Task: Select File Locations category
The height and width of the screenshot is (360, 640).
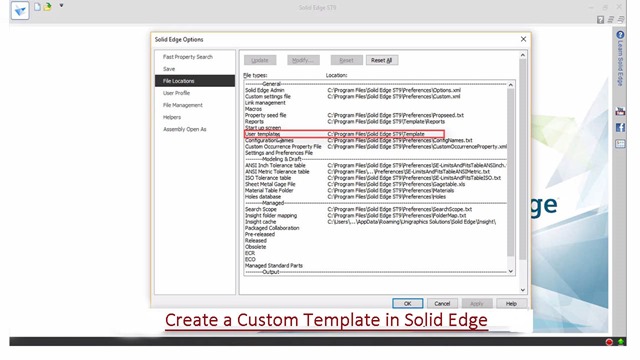Action: (195, 81)
